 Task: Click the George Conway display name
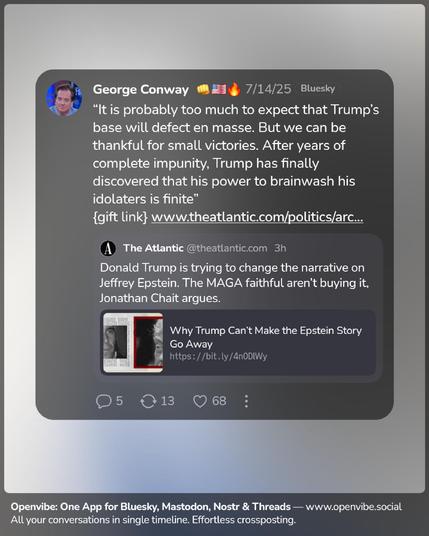[141, 90]
